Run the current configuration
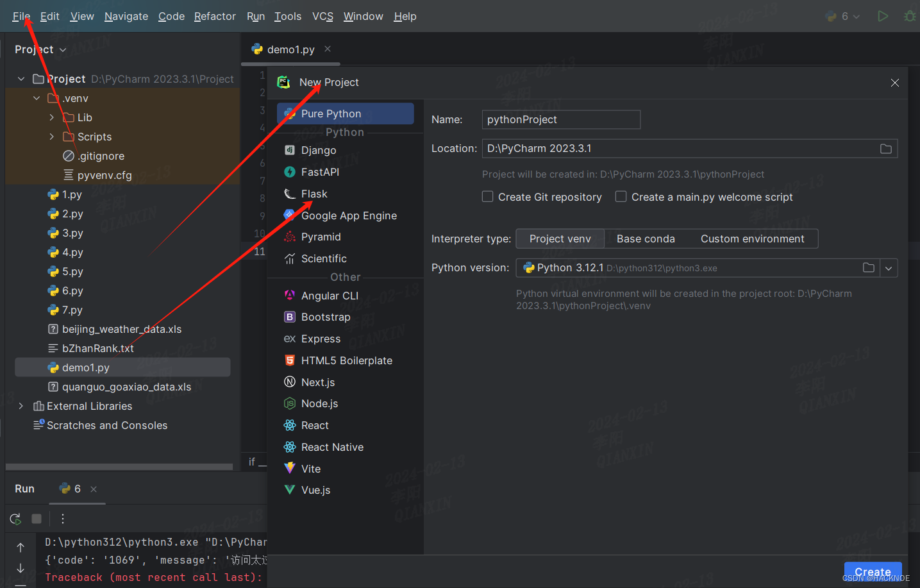Viewport: 920px width, 588px height. click(x=883, y=16)
